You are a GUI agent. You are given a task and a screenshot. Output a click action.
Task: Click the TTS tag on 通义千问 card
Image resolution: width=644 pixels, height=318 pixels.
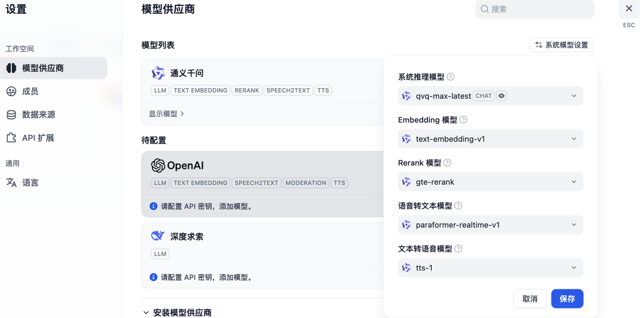pos(323,90)
